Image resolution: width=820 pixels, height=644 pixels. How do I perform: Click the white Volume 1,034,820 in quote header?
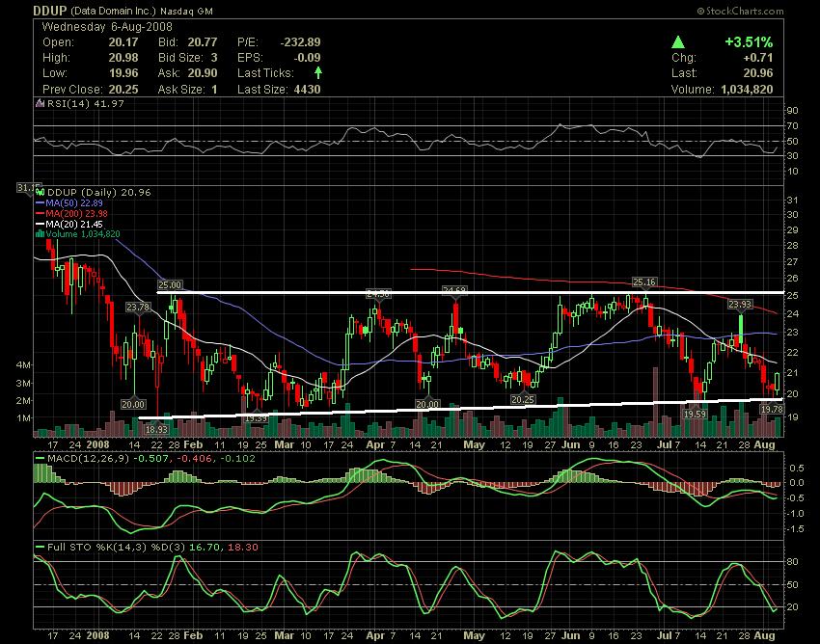click(722, 90)
